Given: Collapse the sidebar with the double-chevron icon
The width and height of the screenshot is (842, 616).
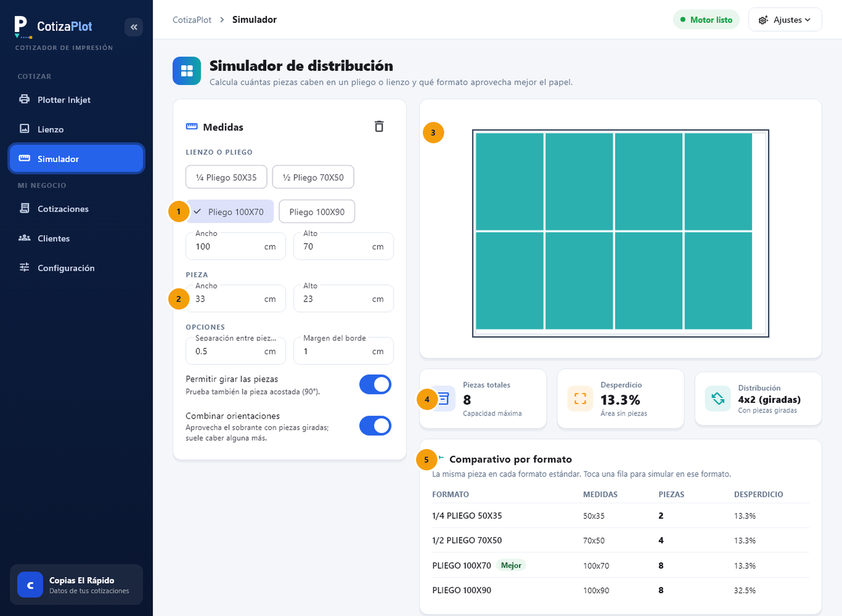Looking at the screenshot, I should [134, 27].
